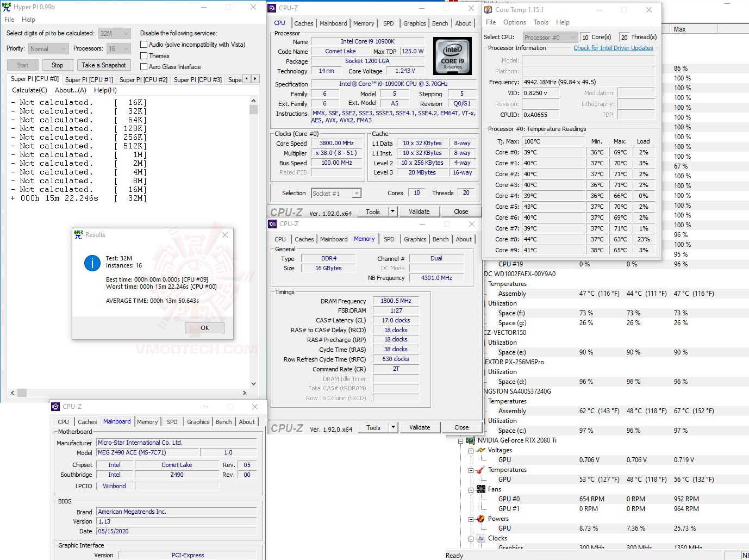Collapse the GPU Powers tree node
The width and height of the screenshot is (749, 560).
click(x=471, y=519)
